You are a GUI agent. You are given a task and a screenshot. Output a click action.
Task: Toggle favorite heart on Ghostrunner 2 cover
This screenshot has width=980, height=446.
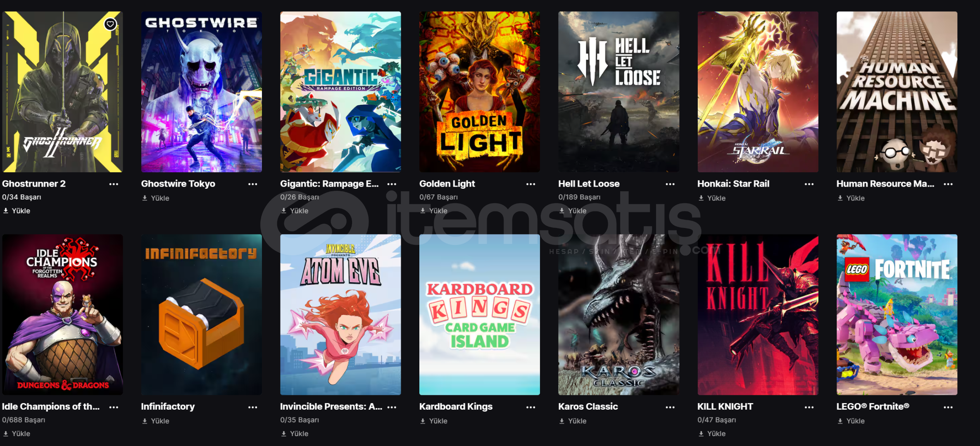[110, 24]
